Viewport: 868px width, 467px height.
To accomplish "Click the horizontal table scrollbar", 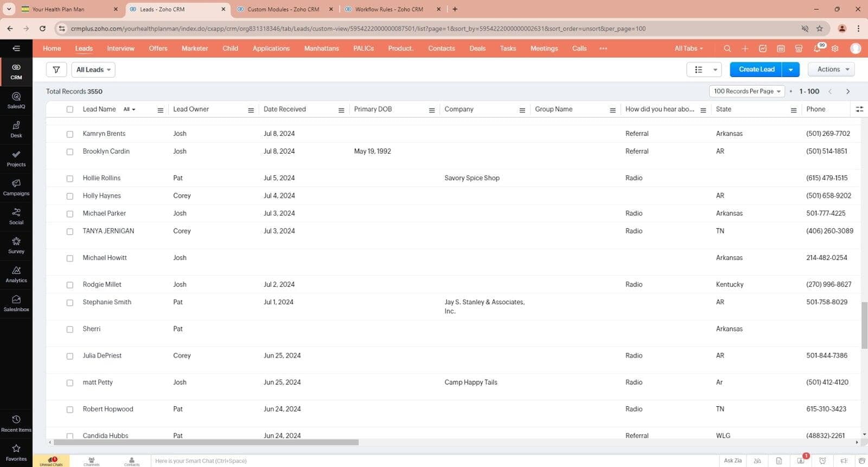I will (x=206, y=443).
